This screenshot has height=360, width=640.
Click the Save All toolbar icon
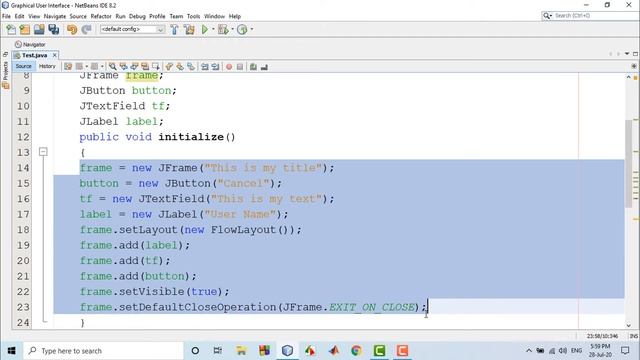click(x=53, y=29)
